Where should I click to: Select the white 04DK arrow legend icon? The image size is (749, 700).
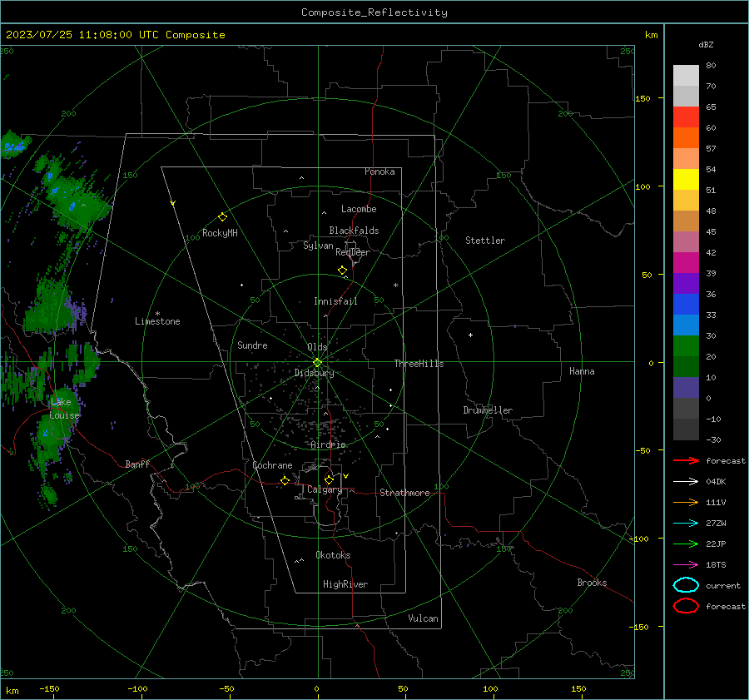pos(686,481)
